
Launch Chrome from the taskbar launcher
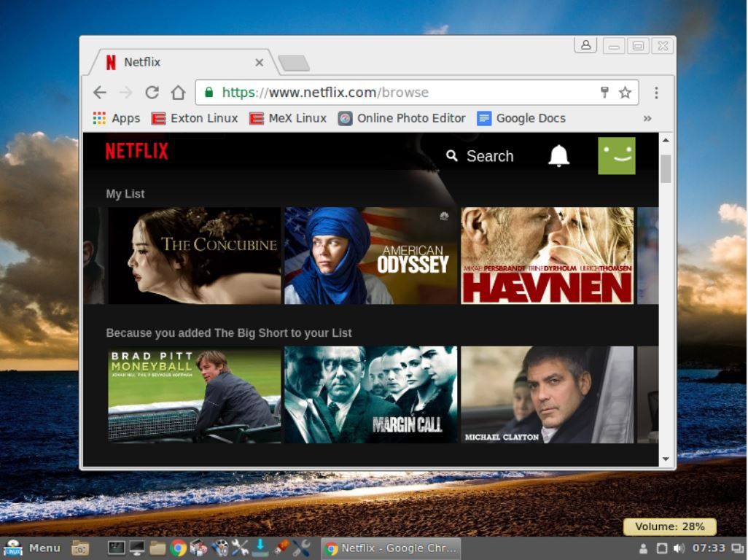(x=179, y=548)
